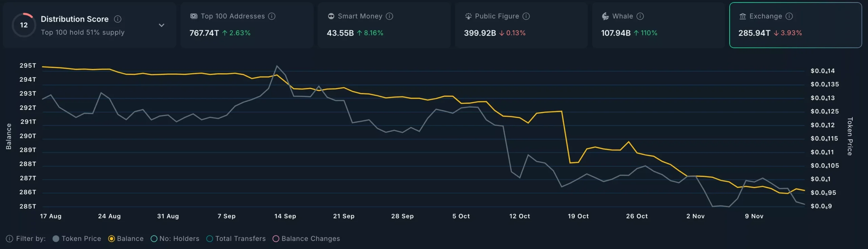Image resolution: width=868 pixels, height=249 pixels.
Task: Select the Public Figure 399.92B card
Action: pos(521,25)
